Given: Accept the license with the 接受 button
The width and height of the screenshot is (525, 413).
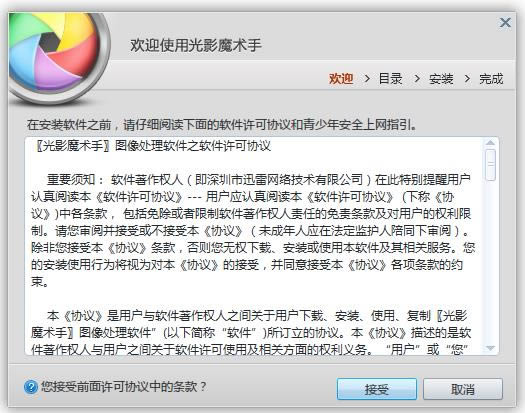Looking at the screenshot, I should (377, 389).
